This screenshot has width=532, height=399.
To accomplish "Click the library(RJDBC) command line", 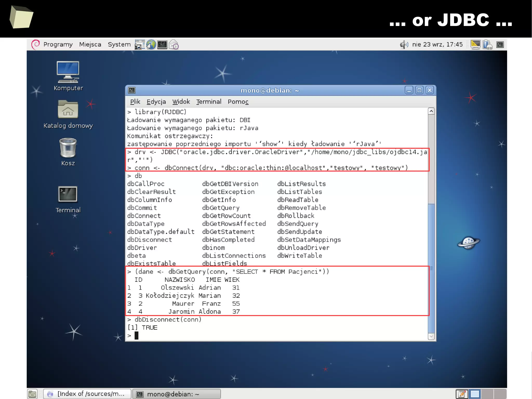I will pos(157,112).
